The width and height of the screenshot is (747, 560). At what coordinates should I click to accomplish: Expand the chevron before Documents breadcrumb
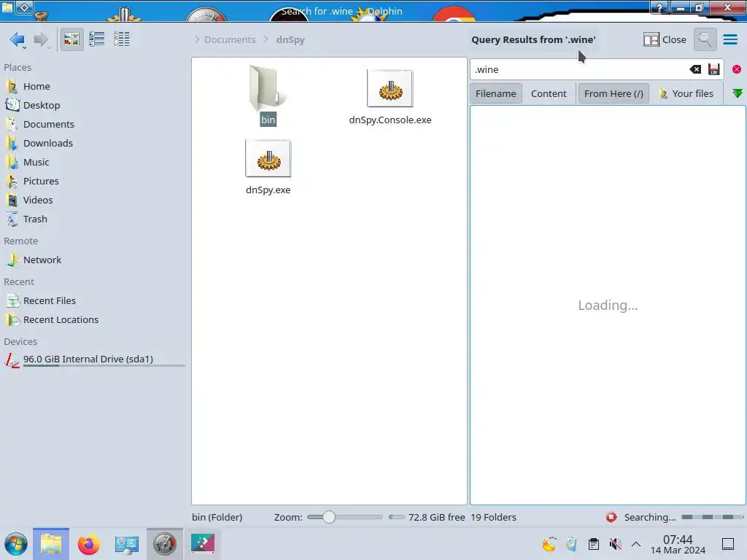click(197, 39)
